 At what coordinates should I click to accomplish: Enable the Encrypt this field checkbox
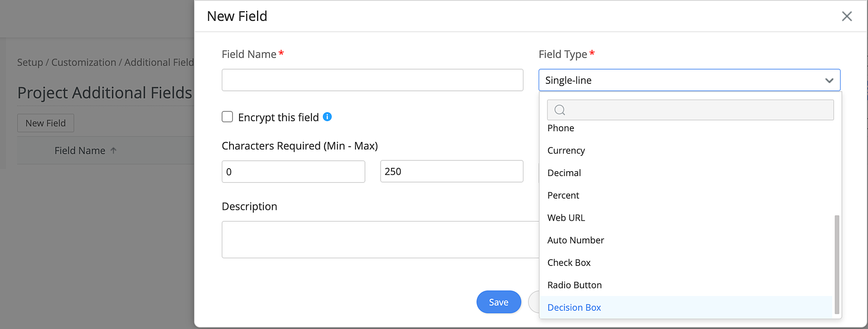pyautogui.click(x=227, y=117)
